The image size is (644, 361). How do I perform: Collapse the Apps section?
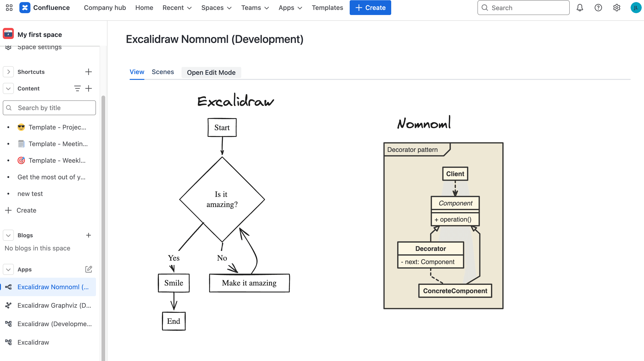click(x=8, y=269)
